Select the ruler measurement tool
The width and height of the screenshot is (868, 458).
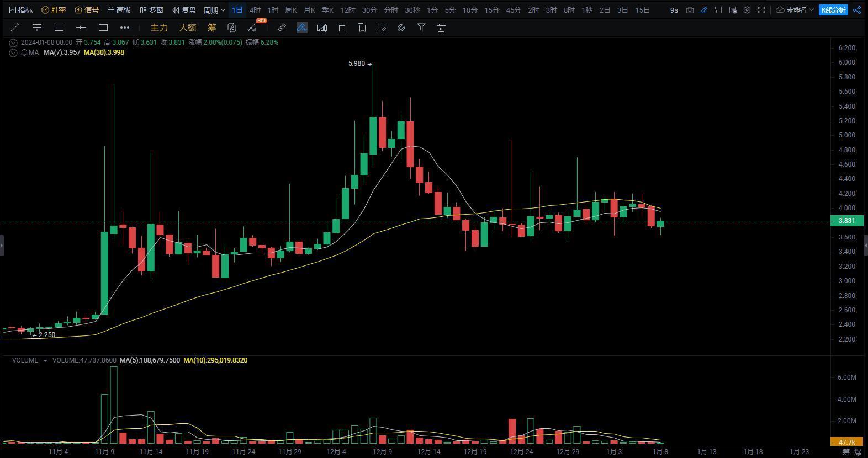(282, 28)
